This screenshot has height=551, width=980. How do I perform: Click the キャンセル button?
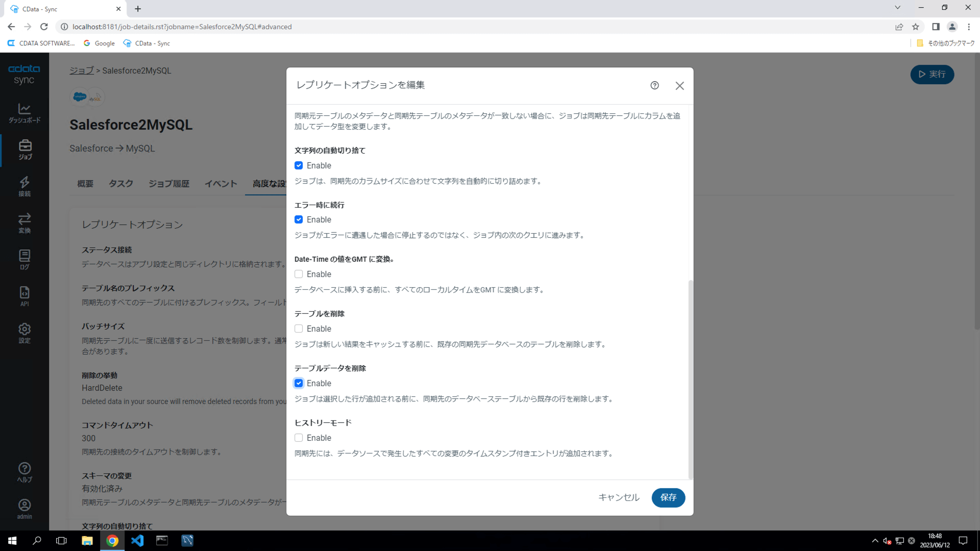pos(619,497)
